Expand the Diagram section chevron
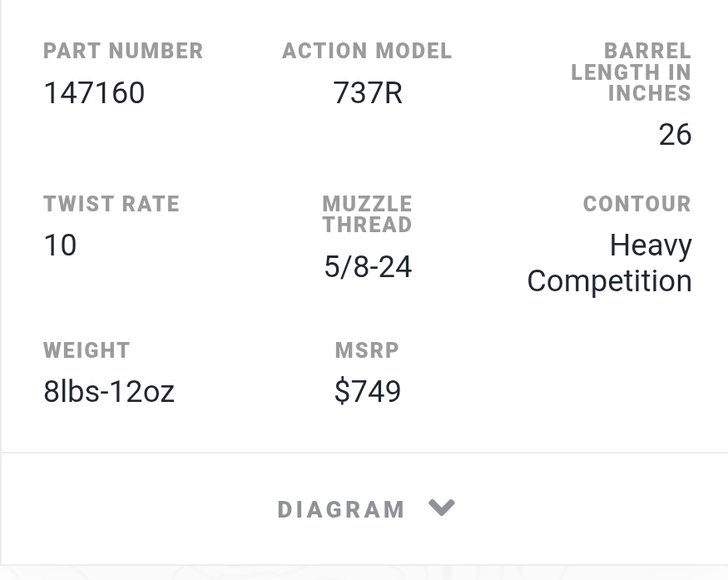 [x=442, y=508]
